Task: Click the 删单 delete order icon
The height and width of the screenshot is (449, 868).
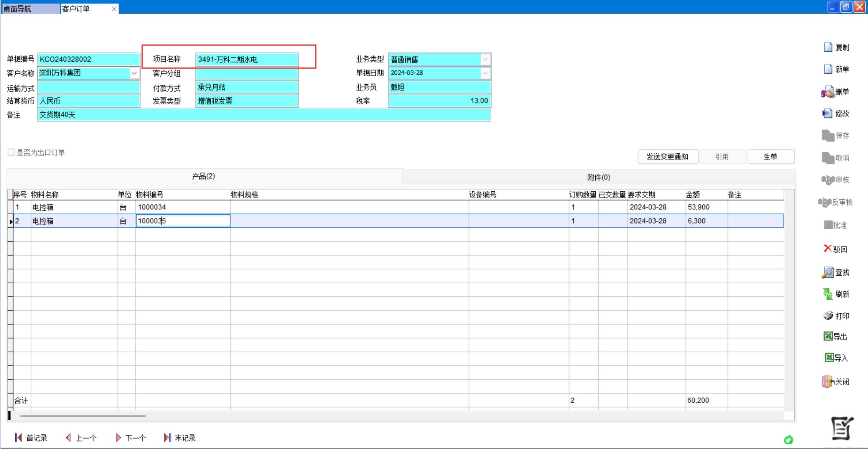Action: [x=828, y=92]
